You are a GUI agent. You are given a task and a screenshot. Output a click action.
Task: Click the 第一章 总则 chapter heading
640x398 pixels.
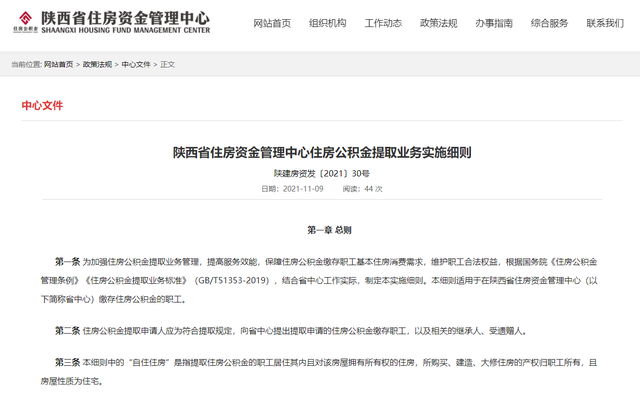point(329,230)
